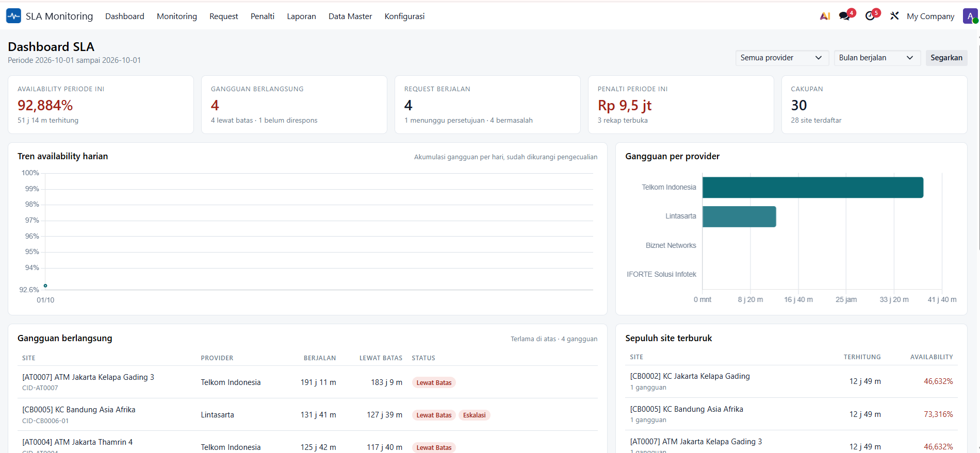The height and width of the screenshot is (453, 980).
Task: Open the debug tools wrench icon
Action: point(894,16)
